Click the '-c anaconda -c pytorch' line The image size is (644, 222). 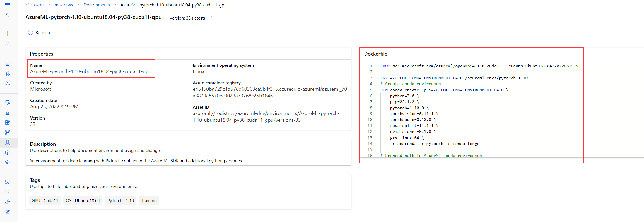(435, 144)
